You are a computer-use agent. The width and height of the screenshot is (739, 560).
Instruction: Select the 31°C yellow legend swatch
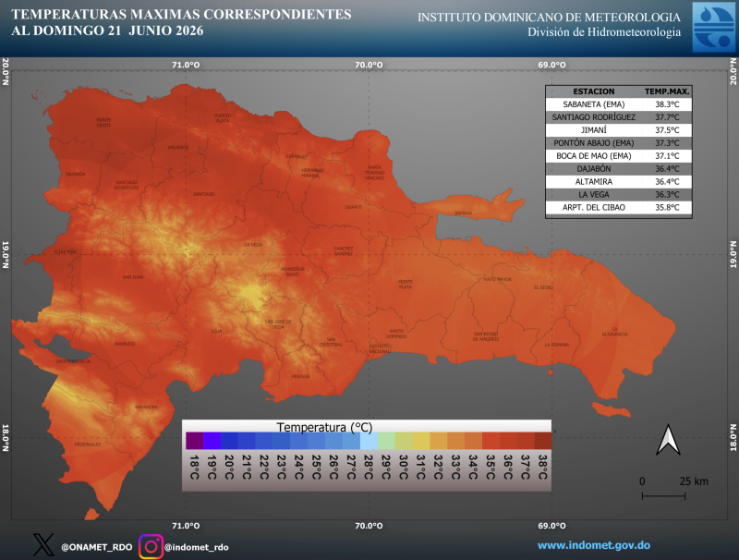[x=421, y=441]
